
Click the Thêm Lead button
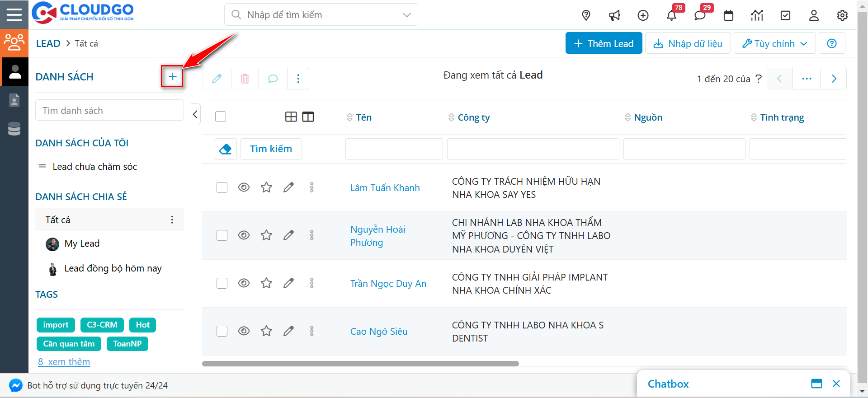coord(604,43)
